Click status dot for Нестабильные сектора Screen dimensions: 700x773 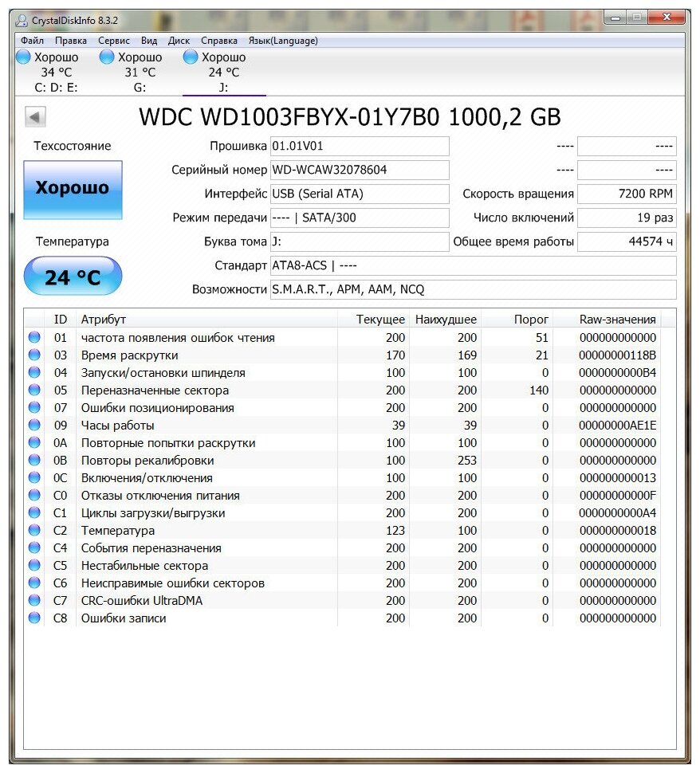click(34, 565)
